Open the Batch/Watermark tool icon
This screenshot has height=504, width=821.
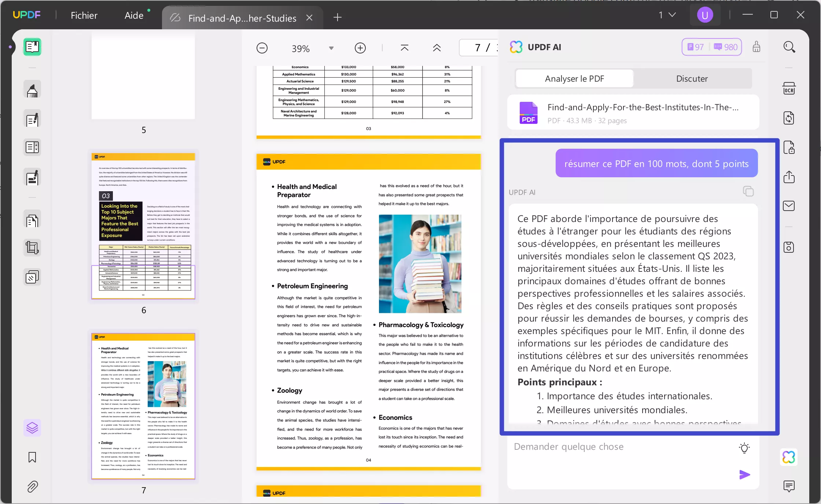(x=32, y=277)
